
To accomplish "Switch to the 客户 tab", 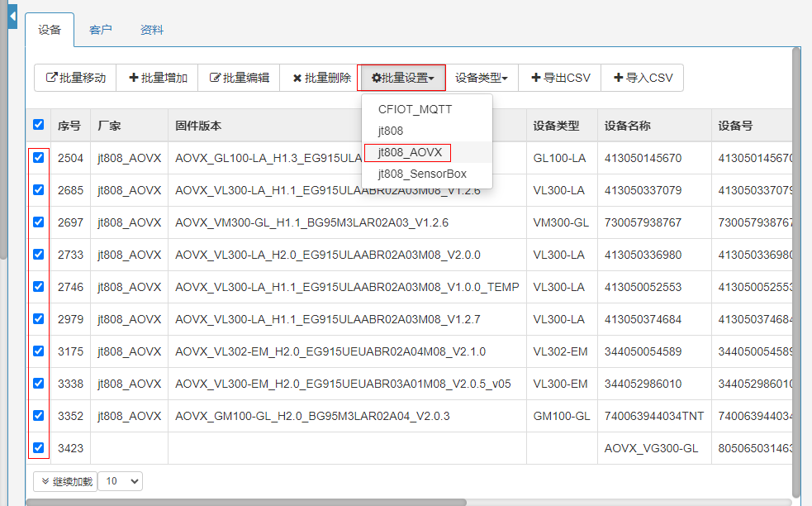I will (x=101, y=30).
